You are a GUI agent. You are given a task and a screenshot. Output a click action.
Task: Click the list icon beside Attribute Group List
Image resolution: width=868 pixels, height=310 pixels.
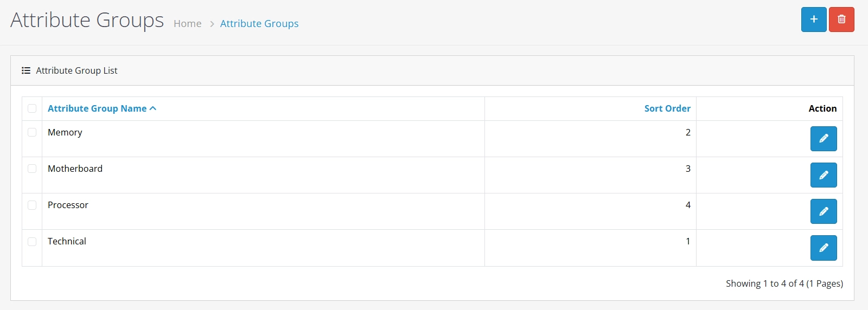click(26, 70)
